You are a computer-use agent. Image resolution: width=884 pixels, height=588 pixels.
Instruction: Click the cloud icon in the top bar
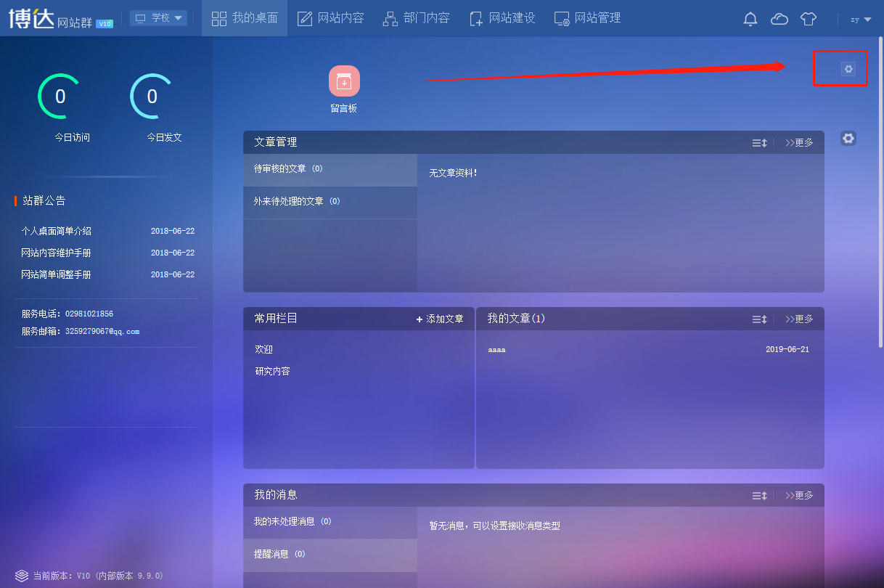(779, 19)
